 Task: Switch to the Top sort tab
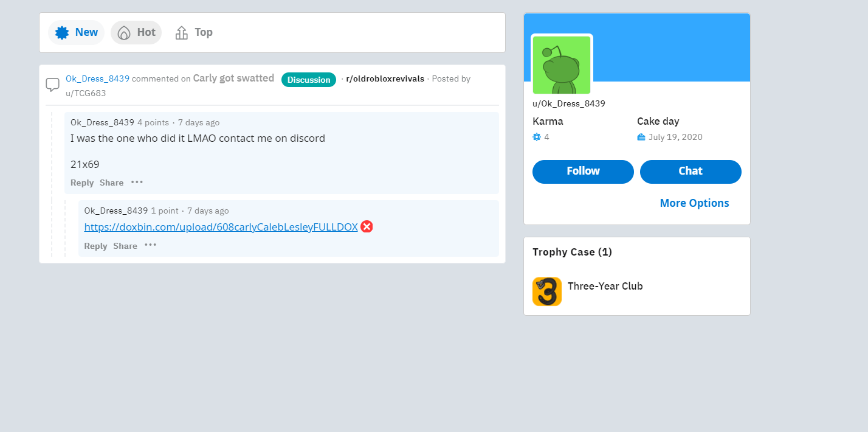point(194,32)
